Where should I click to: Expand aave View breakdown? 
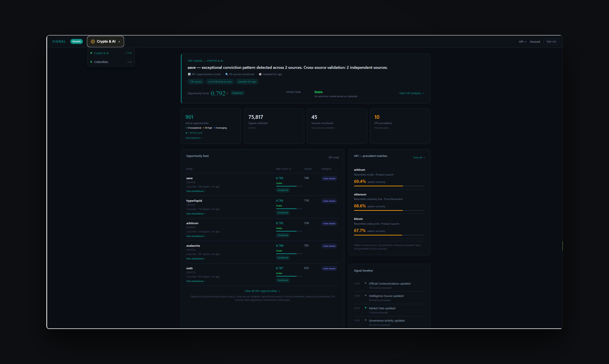point(196,191)
